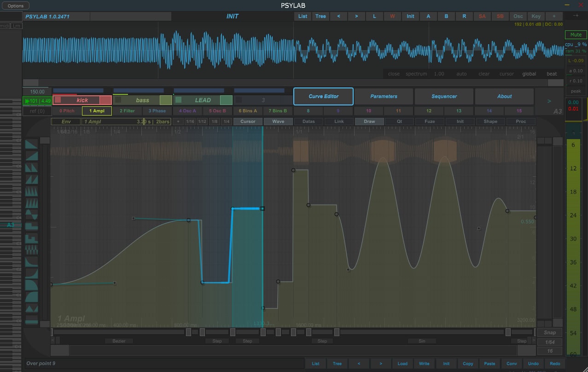Open the Proc menu button

pos(520,122)
